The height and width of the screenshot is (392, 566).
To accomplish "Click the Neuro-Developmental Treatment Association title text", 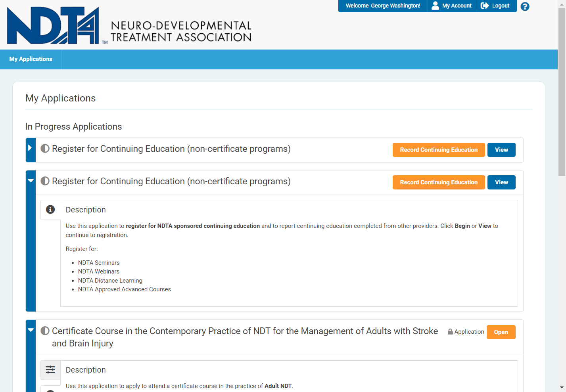I will click(x=181, y=31).
